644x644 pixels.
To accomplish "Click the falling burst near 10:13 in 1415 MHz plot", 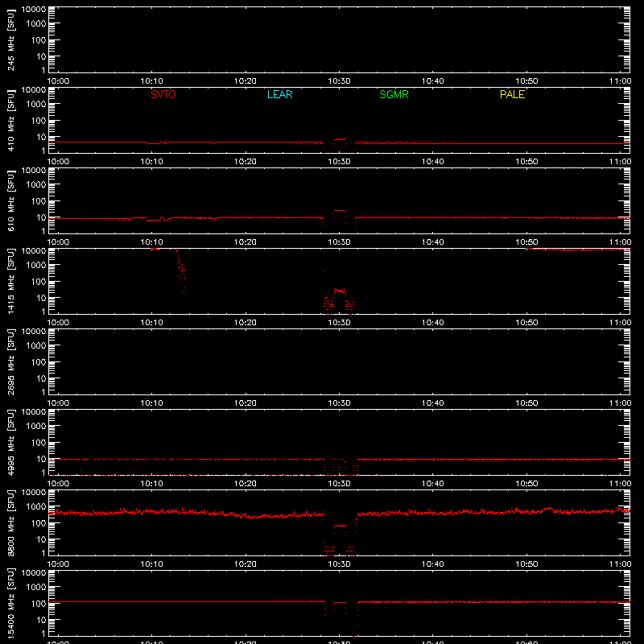I will tap(181, 272).
